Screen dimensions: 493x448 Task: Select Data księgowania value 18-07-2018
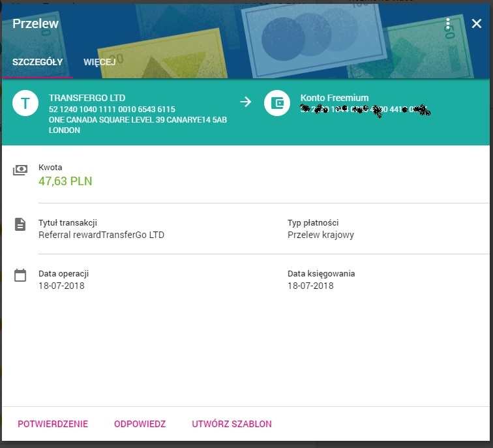310,286
